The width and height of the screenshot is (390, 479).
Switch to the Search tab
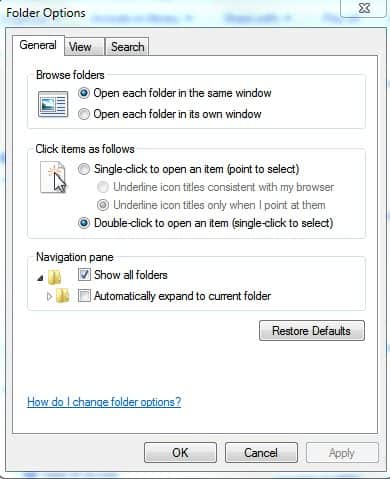[127, 47]
